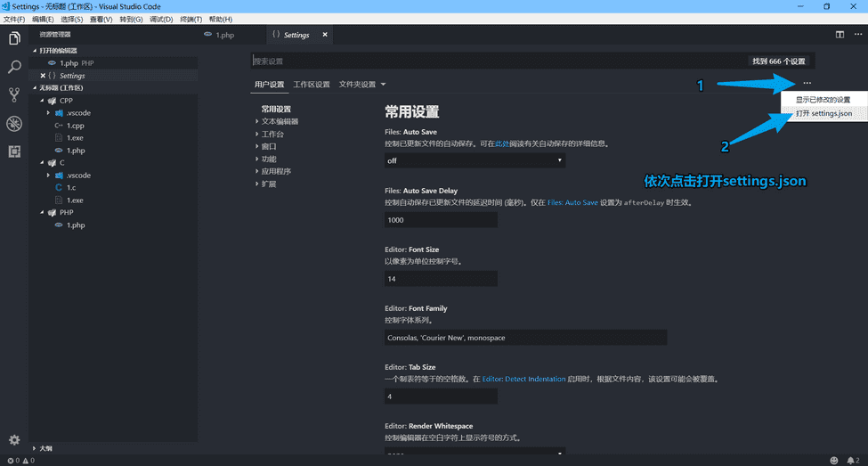Screen dimensions: 868x466
Task: Click the split editor icon
Action: click(840, 35)
